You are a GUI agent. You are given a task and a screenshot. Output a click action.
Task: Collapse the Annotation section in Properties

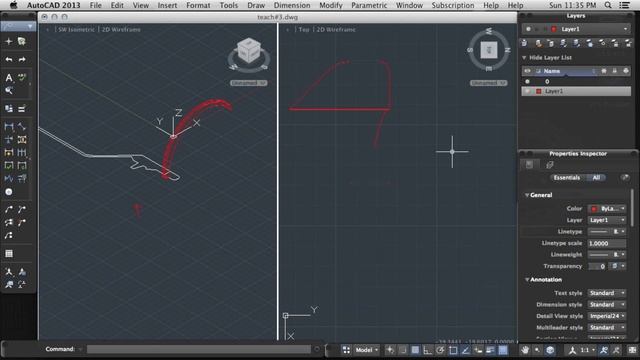coord(527,280)
